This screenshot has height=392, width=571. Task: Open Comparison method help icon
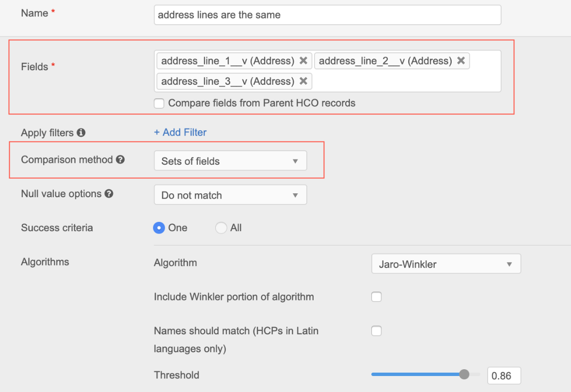[120, 159]
